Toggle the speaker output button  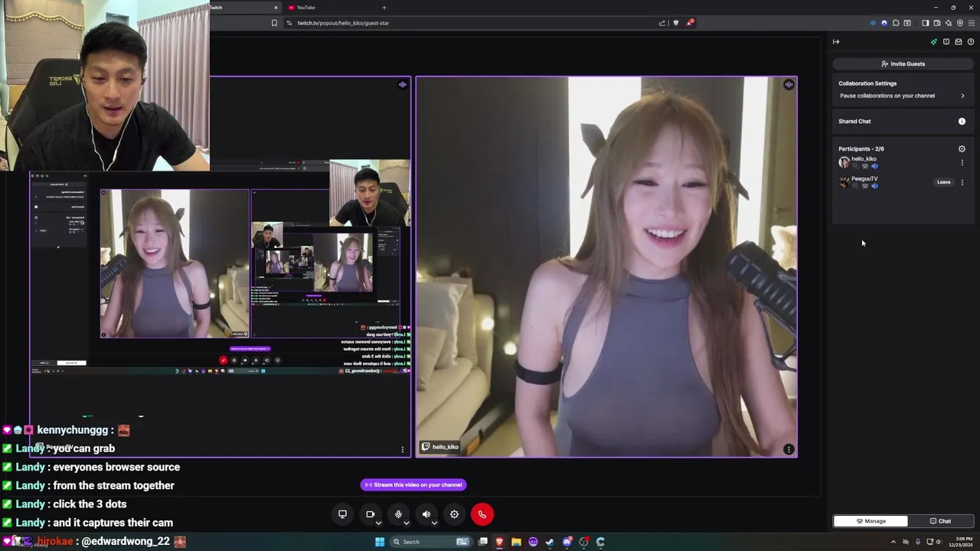pyautogui.click(x=426, y=514)
